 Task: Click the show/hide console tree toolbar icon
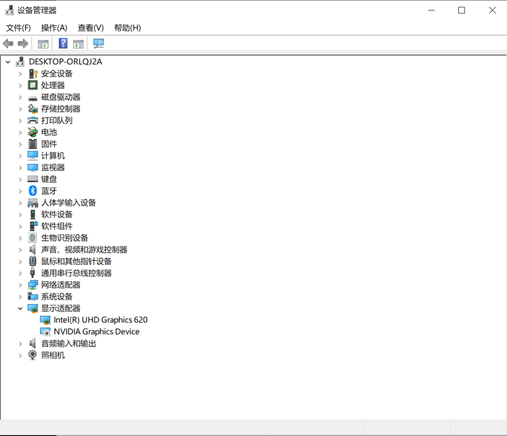[x=43, y=44]
